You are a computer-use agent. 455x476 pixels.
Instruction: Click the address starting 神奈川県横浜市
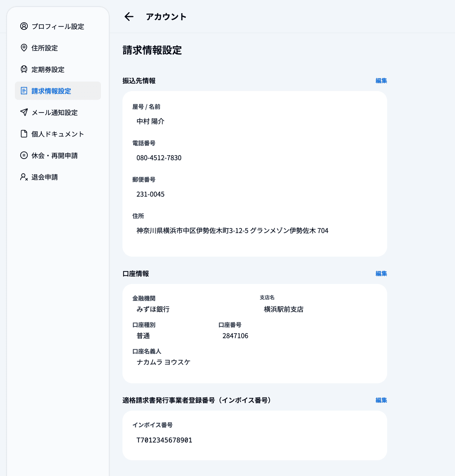point(232,231)
